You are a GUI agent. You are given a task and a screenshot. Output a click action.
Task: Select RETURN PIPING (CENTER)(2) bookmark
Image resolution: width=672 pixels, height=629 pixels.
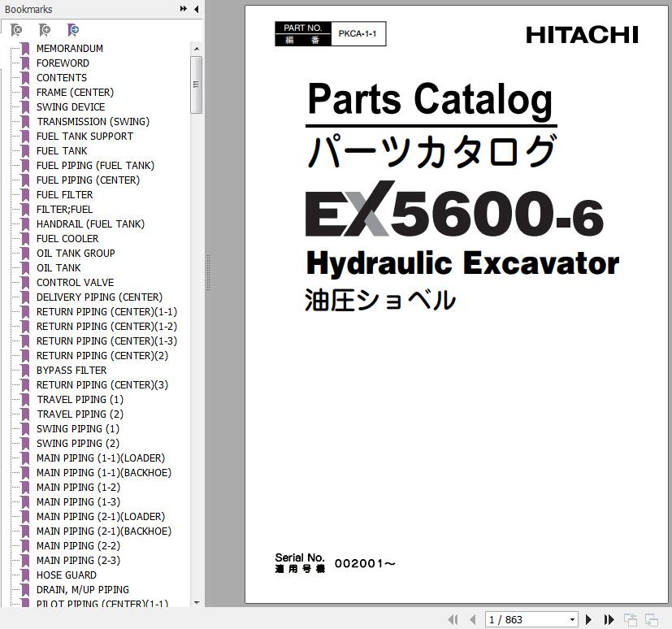[x=102, y=356]
